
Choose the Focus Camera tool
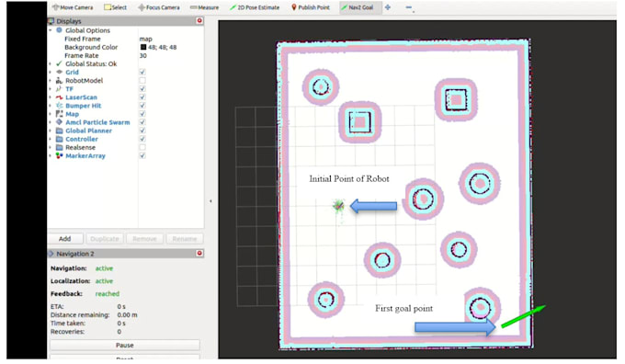[159, 7]
